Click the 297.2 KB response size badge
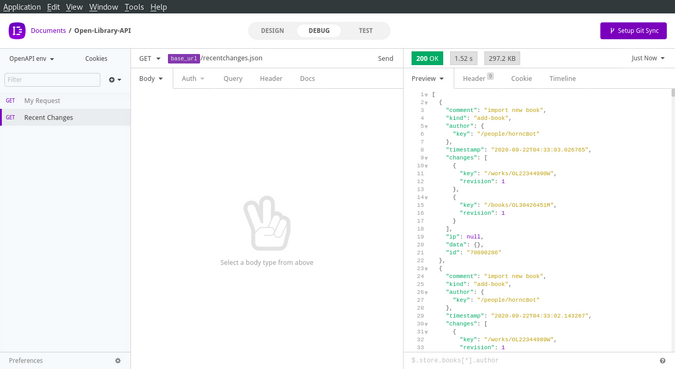This screenshot has width=675, height=369. click(502, 58)
